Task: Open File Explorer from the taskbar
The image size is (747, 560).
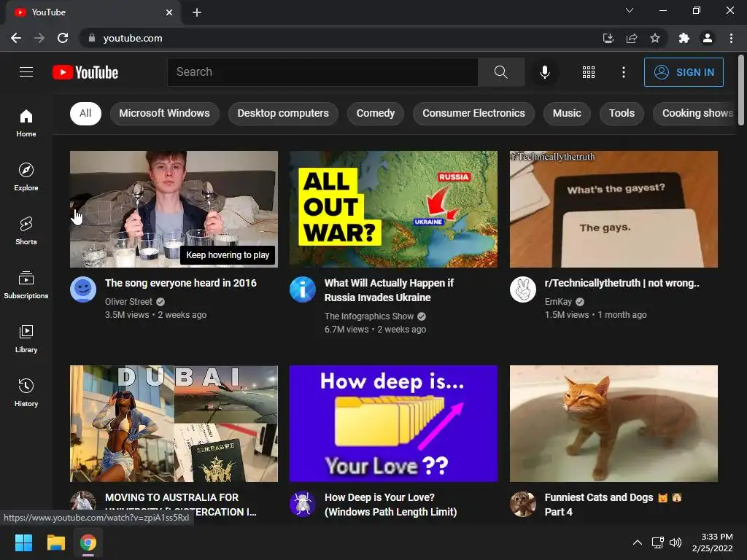Action: point(55,542)
